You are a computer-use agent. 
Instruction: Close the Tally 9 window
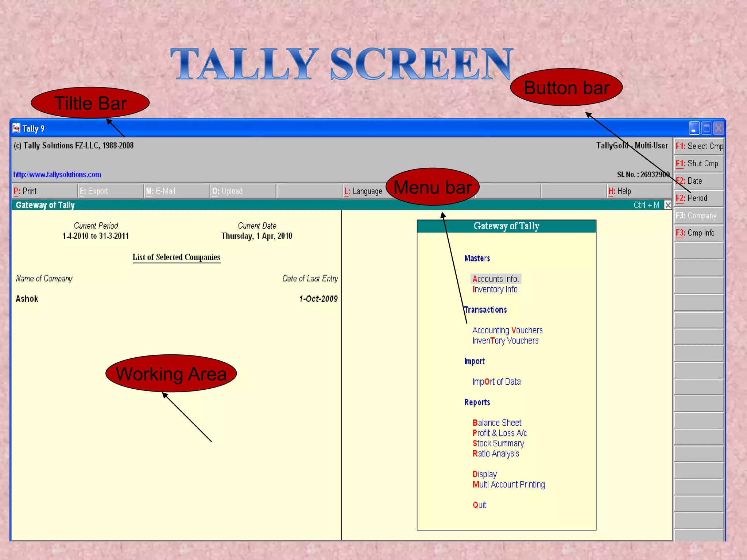coord(719,128)
